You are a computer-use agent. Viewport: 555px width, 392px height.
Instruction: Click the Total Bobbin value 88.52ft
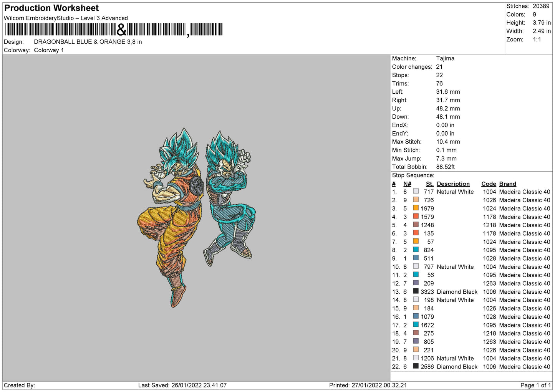pyautogui.click(x=445, y=167)
